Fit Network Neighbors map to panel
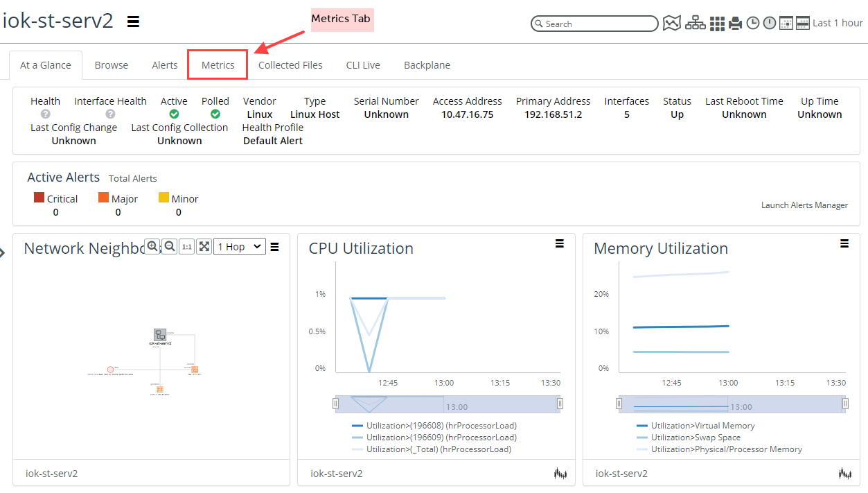The image size is (868, 493). pyautogui.click(x=204, y=247)
